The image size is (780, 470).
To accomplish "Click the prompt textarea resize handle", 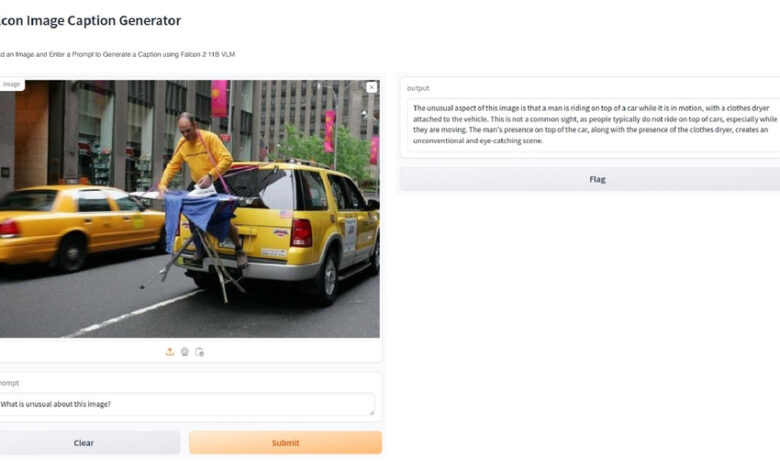I will click(371, 412).
